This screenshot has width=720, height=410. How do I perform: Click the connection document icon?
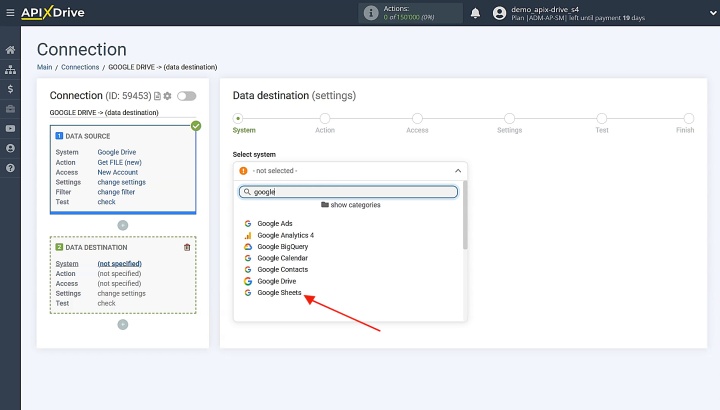(157, 96)
